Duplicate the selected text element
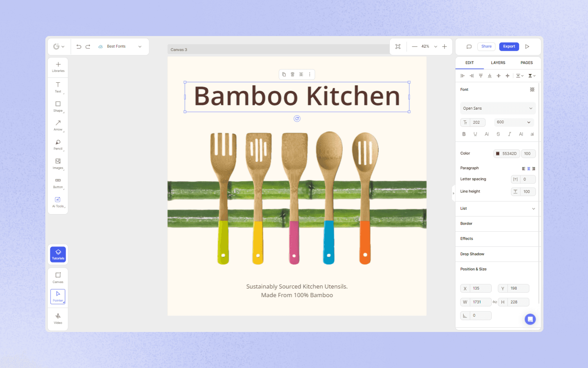 (x=284, y=74)
